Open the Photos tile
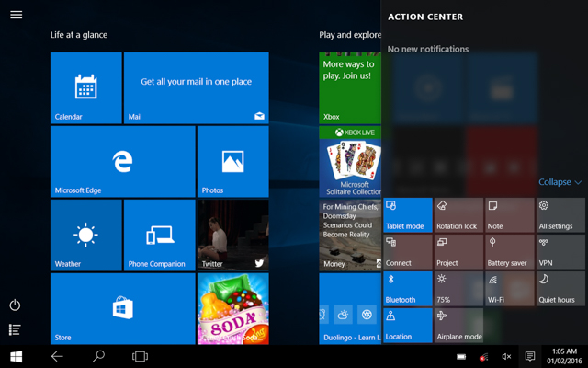Image resolution: width=588 pixels, height=368 pixels. coord(232,162)
